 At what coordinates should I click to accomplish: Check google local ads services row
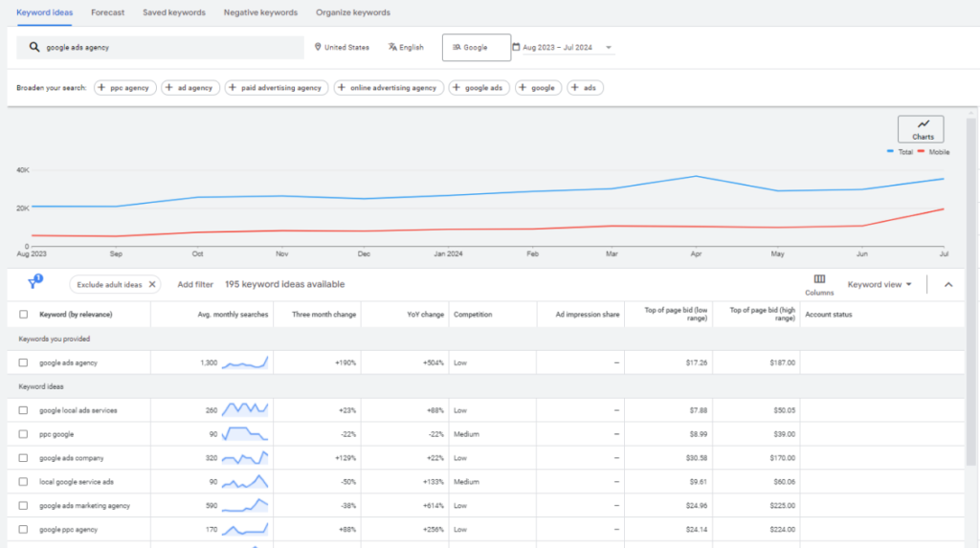23,410
